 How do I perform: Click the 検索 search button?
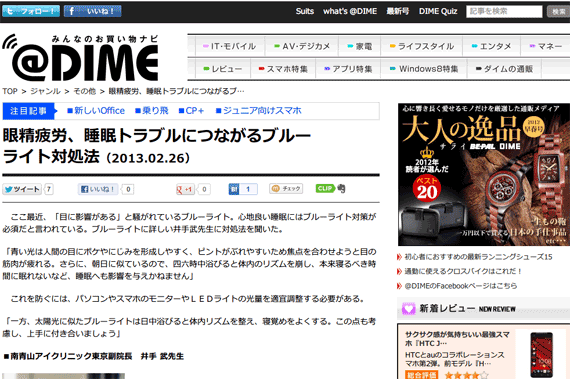coord(558,12)
